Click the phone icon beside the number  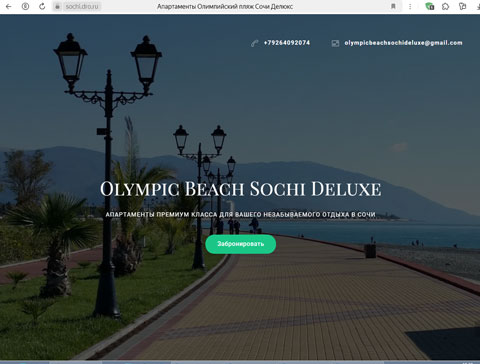255,43
